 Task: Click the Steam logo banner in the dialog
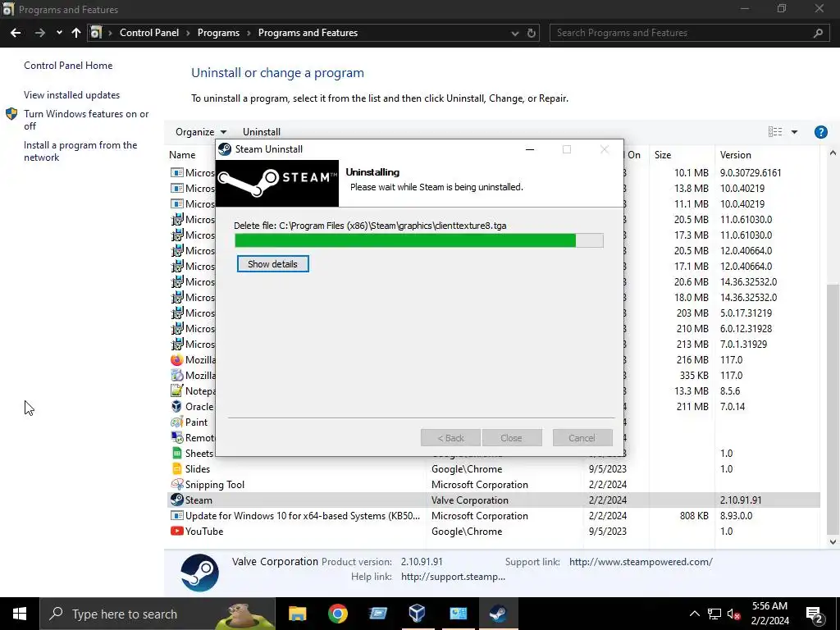click(277, 183)
